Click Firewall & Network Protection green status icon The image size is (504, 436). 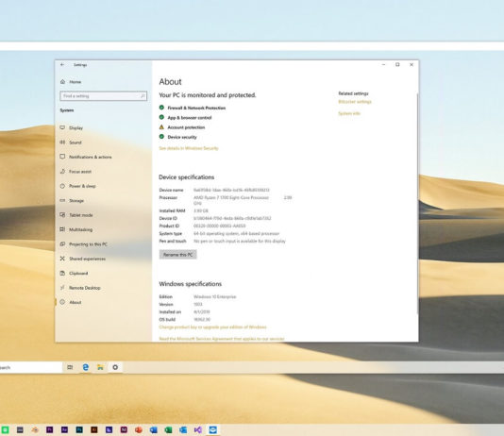pos(161,108)
